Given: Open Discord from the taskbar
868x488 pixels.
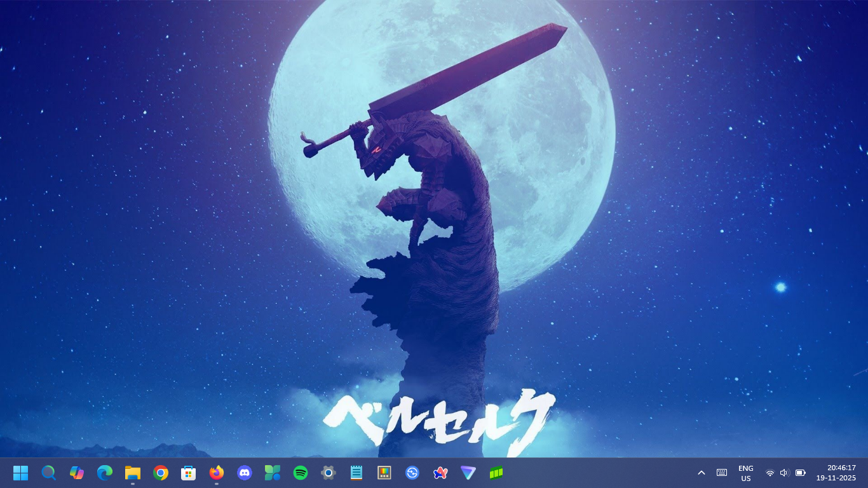Looking at the screenshot, I should (245, 473).
